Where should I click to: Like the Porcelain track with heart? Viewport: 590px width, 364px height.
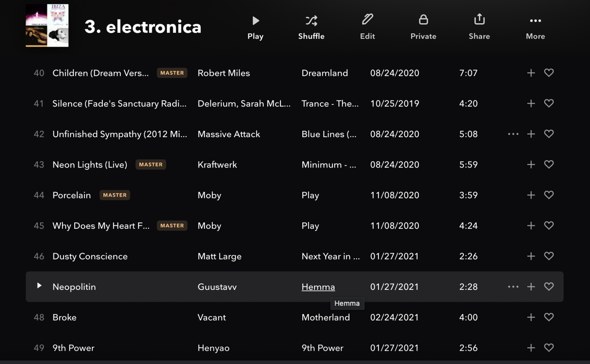(549, 195)
